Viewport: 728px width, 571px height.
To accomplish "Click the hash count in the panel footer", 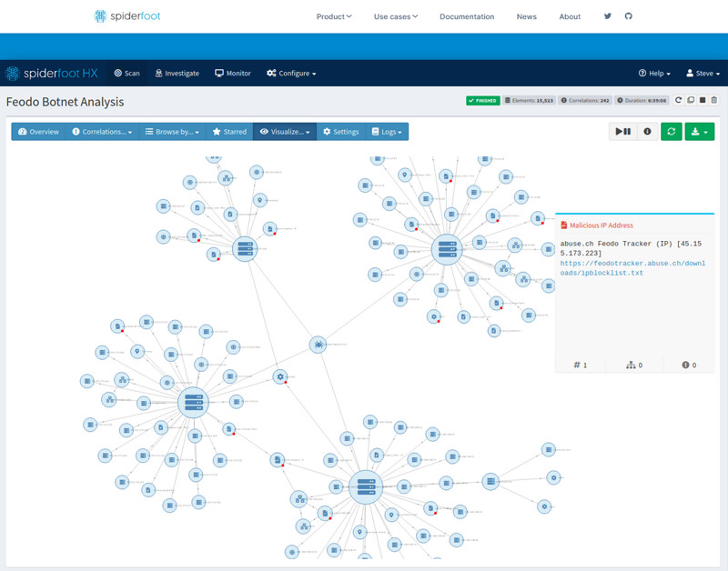I will coord(581,365).
